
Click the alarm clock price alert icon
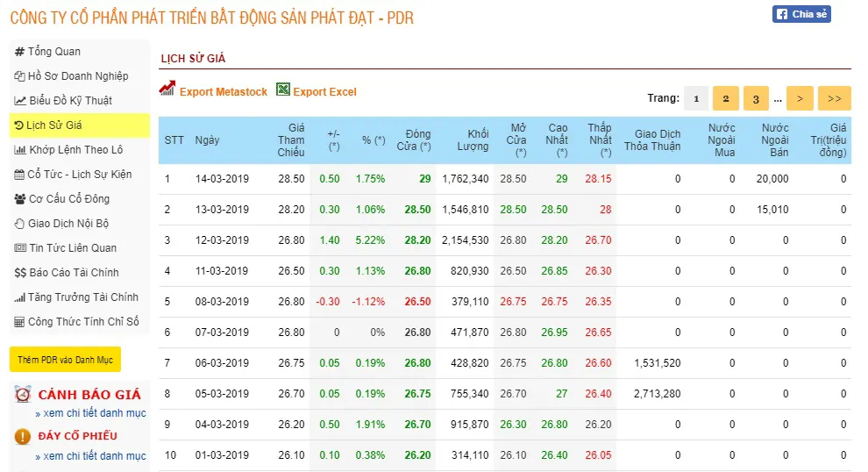23,395
